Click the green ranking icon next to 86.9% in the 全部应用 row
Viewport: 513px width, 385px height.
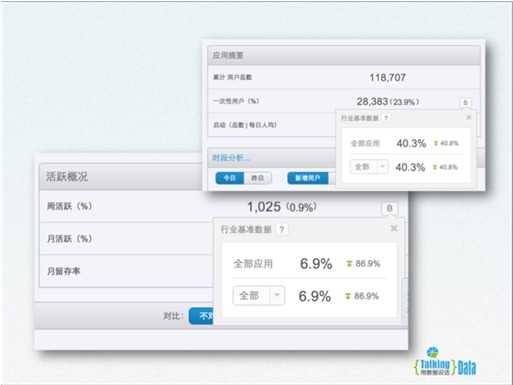pos(349,264)
